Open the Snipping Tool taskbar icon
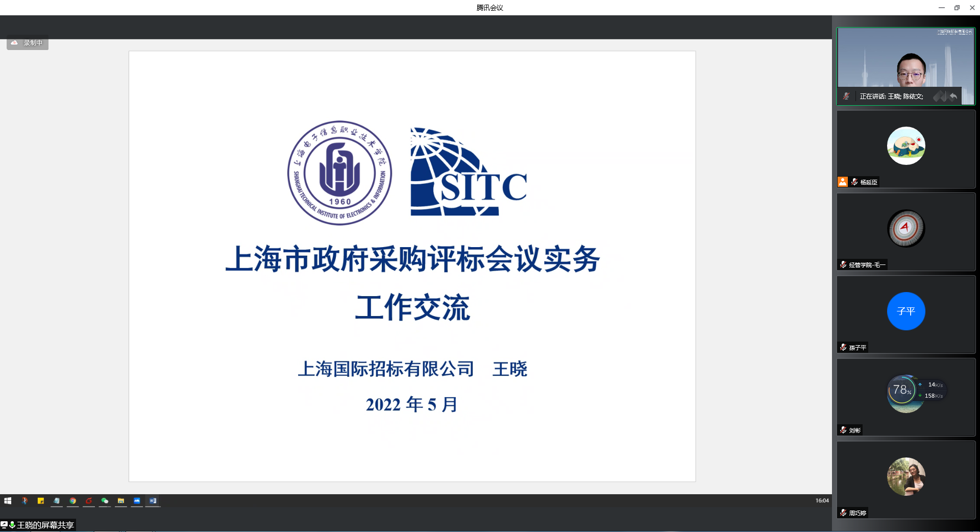 click(24, 501)
